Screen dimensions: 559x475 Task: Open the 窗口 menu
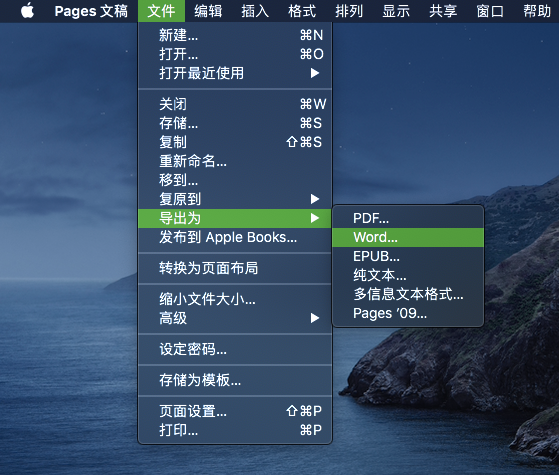[x=490, y=11]
